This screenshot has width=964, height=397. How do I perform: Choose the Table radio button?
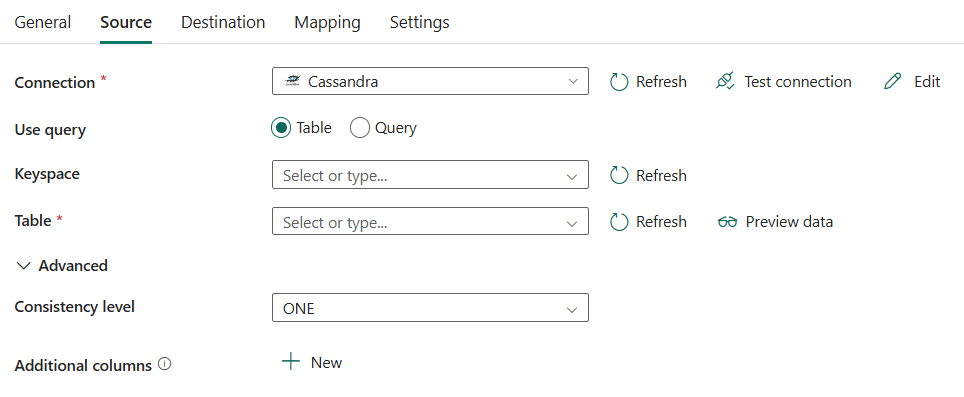click(x=281, y=128)
